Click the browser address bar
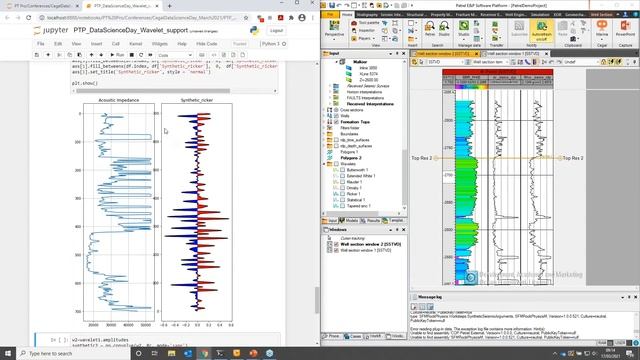Viewport: 640px width, 360px height. 141,18
